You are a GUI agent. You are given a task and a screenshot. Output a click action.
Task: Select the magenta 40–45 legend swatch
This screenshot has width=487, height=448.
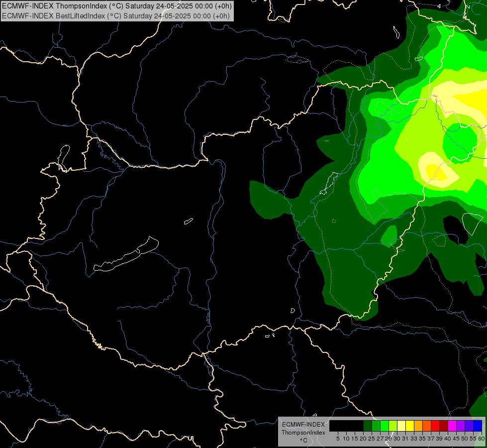452,426
